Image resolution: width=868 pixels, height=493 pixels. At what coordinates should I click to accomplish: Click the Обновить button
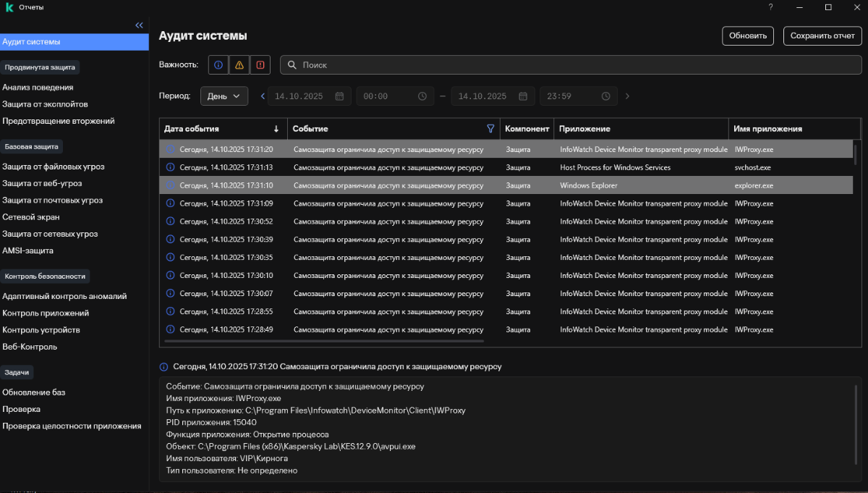[x=748, y=35]
